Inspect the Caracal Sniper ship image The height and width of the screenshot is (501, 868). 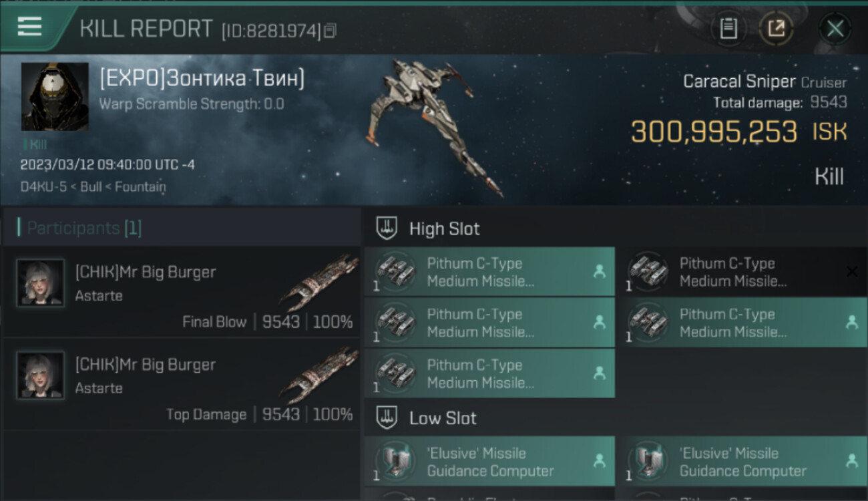click(x=434, y=127)
